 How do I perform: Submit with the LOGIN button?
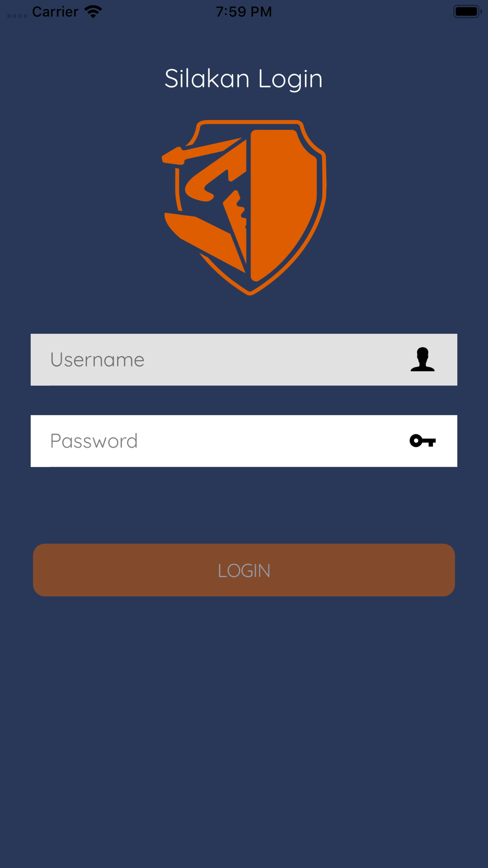[244, 570]
